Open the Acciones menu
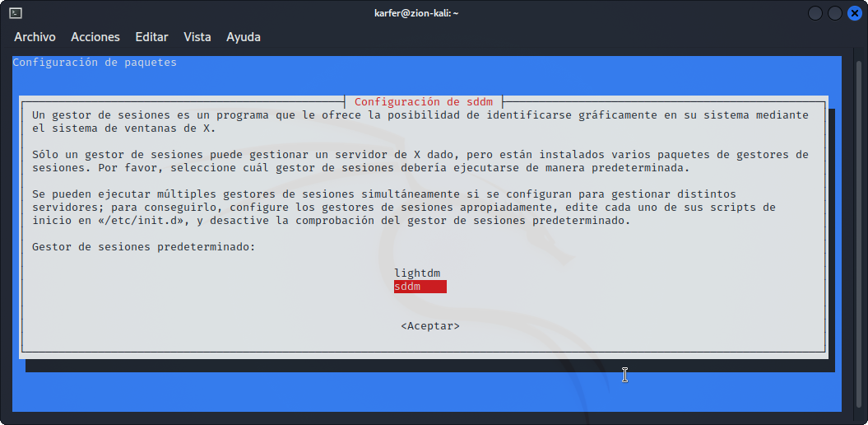This screenshot has width=868, height=425. [95, 37]
